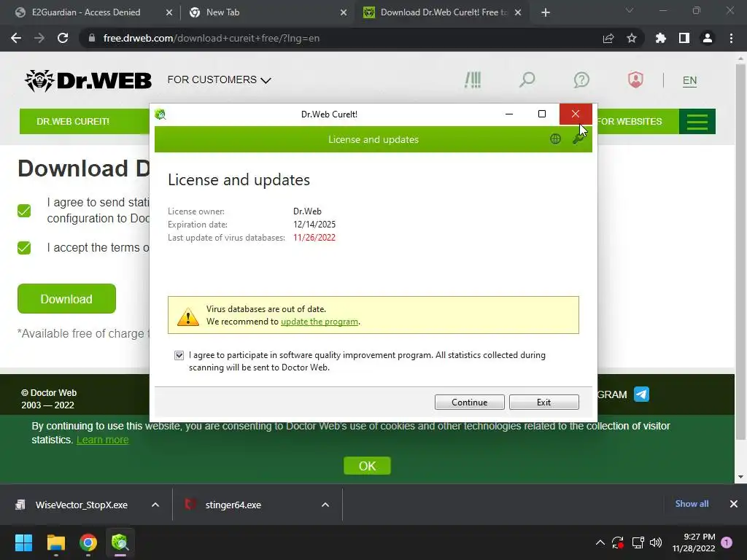Toggle software quality improvement program checkbox
This screenshot has width=747, height=560.
pyautogui.click(x=179, y=355)
